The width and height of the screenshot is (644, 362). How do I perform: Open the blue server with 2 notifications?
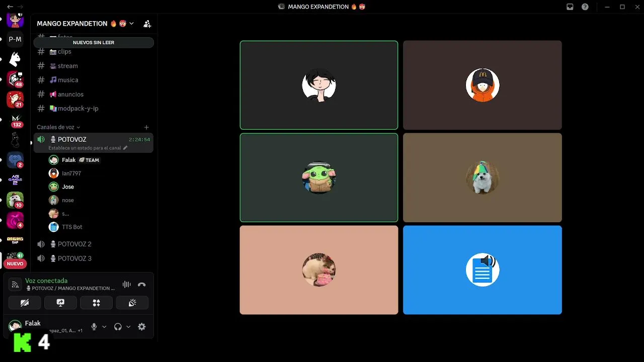pos(15,160)
